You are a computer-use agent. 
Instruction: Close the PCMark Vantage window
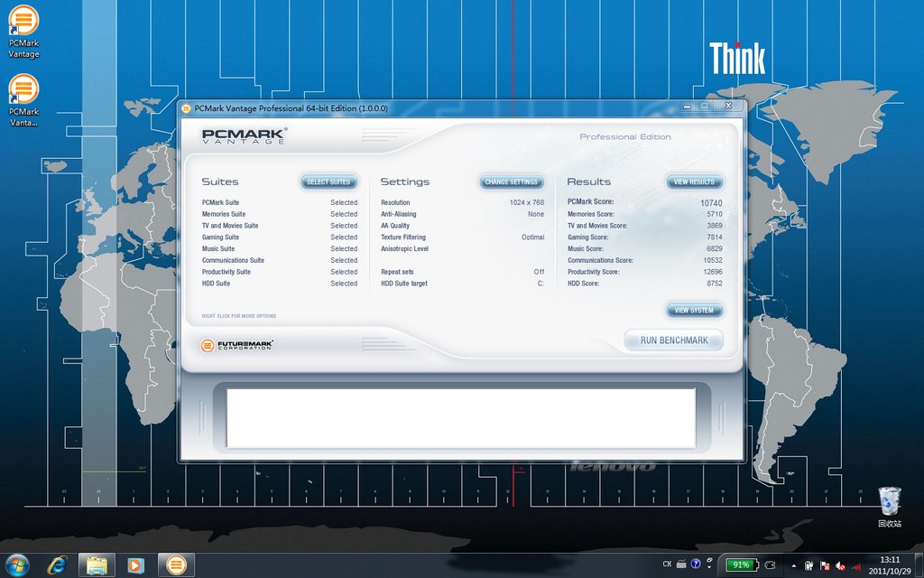click(728, 106)
